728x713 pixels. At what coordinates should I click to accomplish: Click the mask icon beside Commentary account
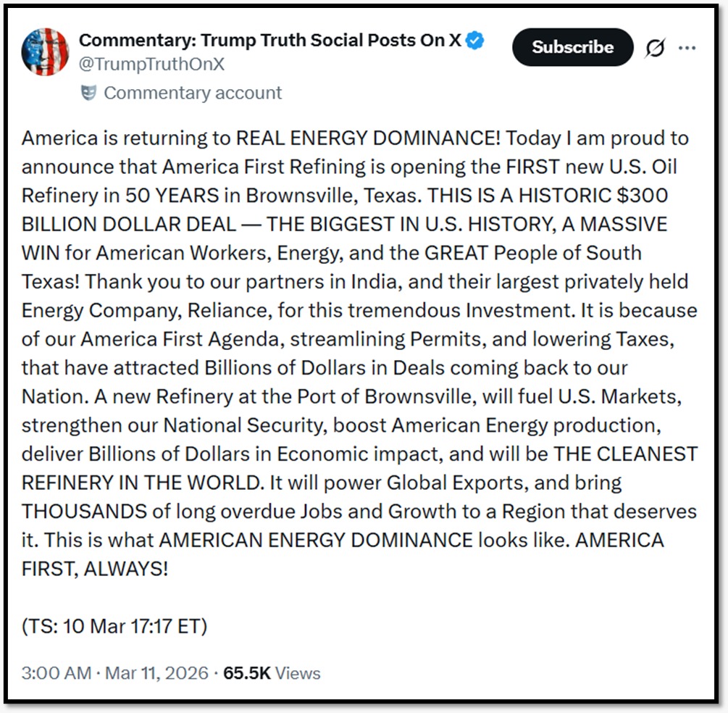pyautogui.click(x=88, y=93)
